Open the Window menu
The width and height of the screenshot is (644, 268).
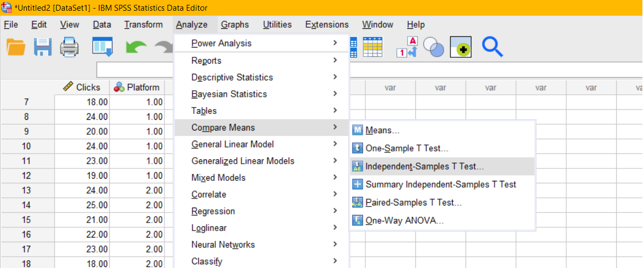pyautogui.click(x=378, y=25)
